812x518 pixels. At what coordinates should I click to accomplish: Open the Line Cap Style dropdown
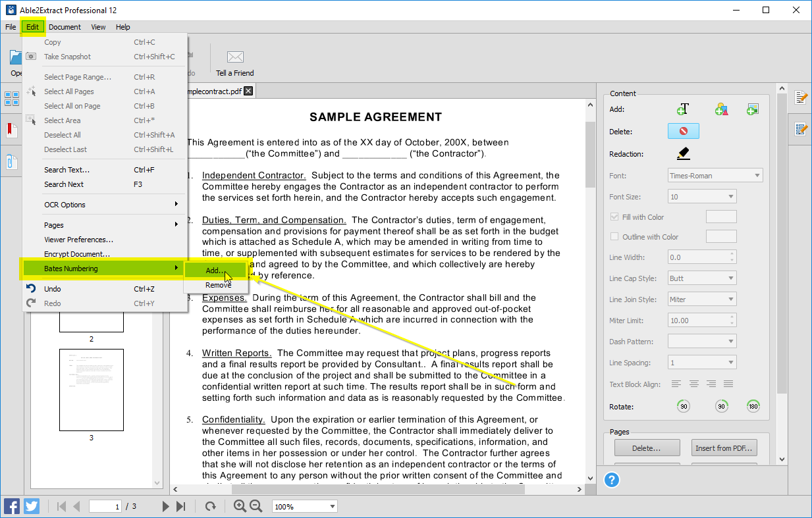tap(702, 278)
